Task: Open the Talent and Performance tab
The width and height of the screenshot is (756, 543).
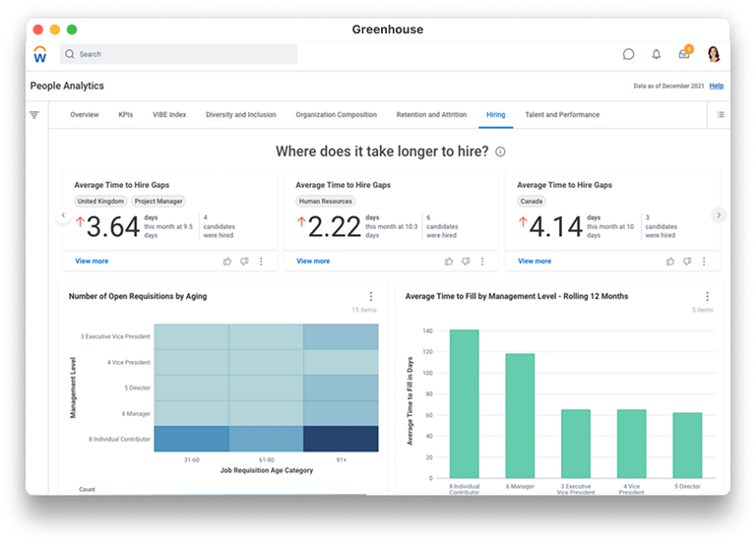Action: point(562,115)
